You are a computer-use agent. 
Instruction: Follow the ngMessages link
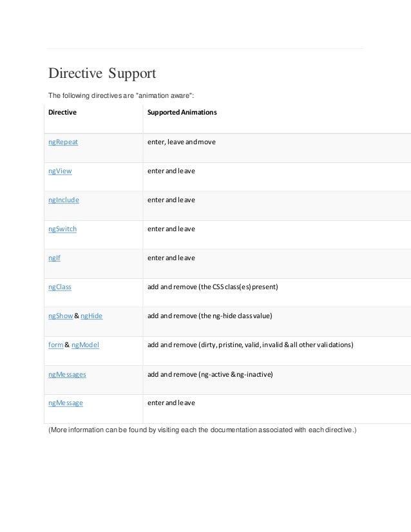(x=67, y=375)
